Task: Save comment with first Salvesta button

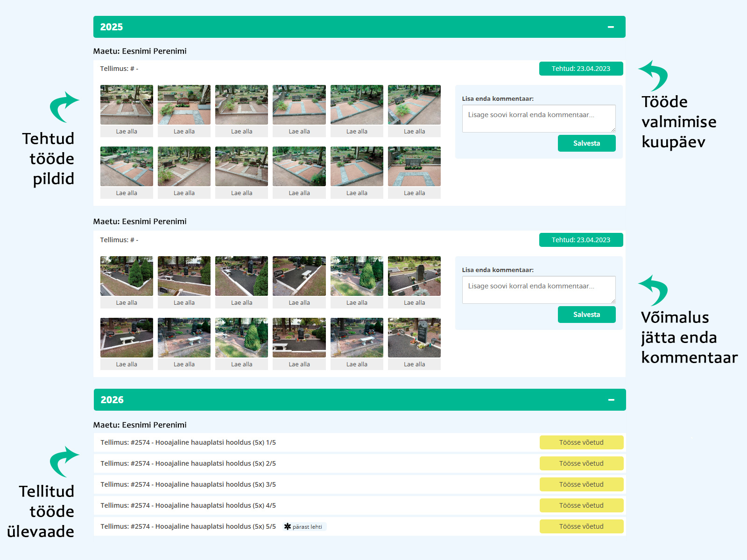Action: (x=586, y=143)
